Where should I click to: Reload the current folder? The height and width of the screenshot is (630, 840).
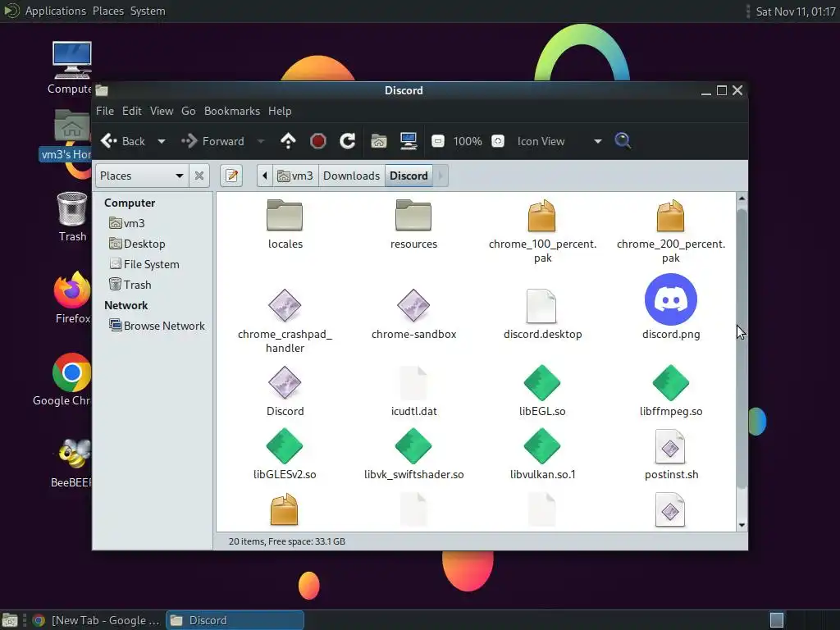tap(348, 141)
